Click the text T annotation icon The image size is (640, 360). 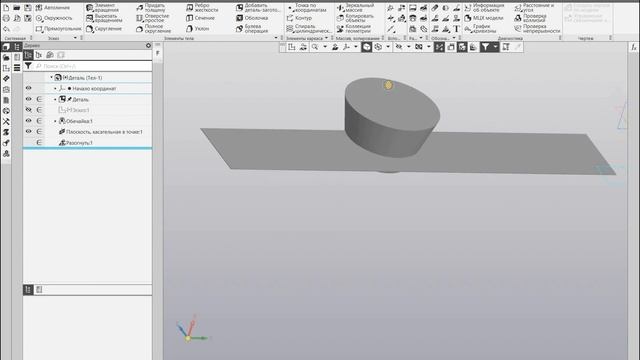click(456, 29)
